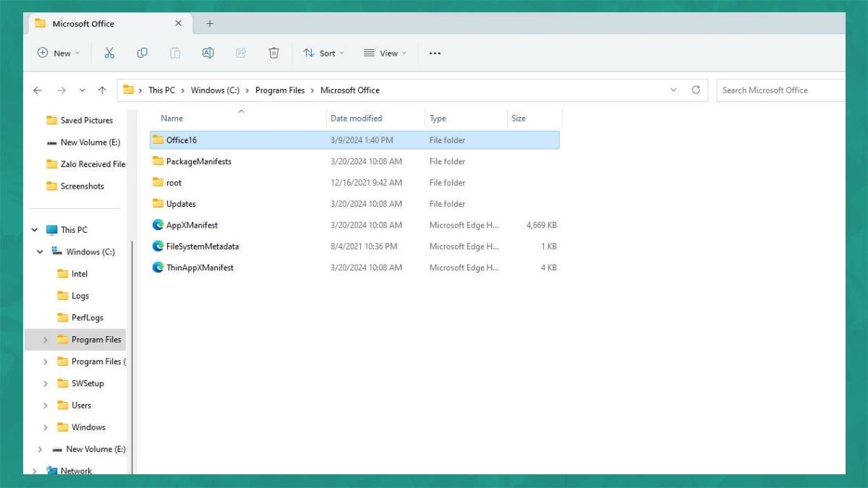
Task: Add a new tab with plus button
Action: click(210, 23)
